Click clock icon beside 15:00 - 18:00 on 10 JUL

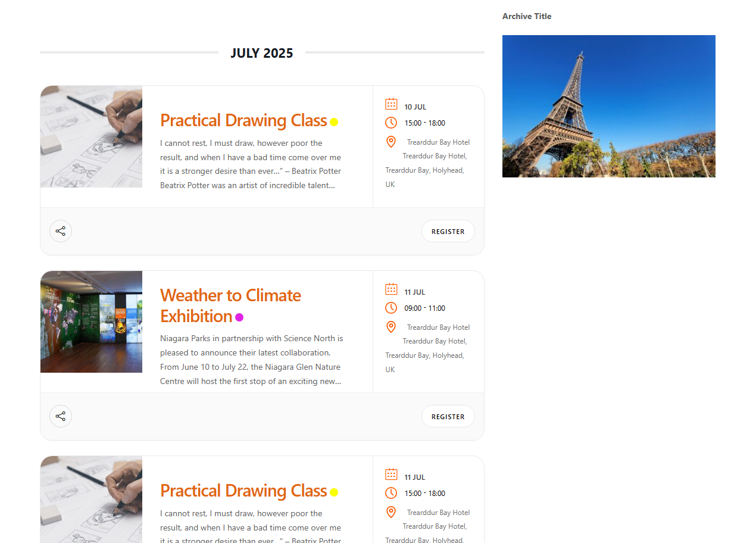[x=391, y=123]
